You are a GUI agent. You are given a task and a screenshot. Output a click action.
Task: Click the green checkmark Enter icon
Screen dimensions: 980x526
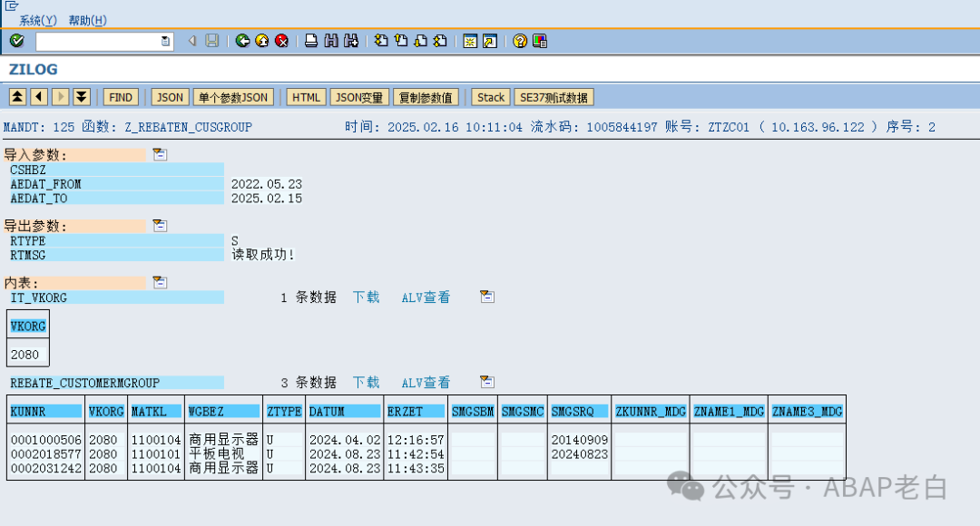click(17, 41)
